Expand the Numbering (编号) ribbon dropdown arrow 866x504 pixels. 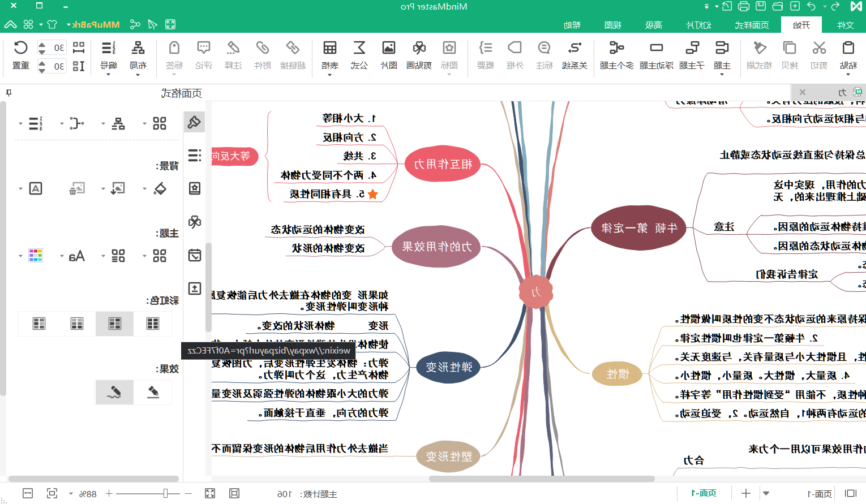click(x=108, y=75)
